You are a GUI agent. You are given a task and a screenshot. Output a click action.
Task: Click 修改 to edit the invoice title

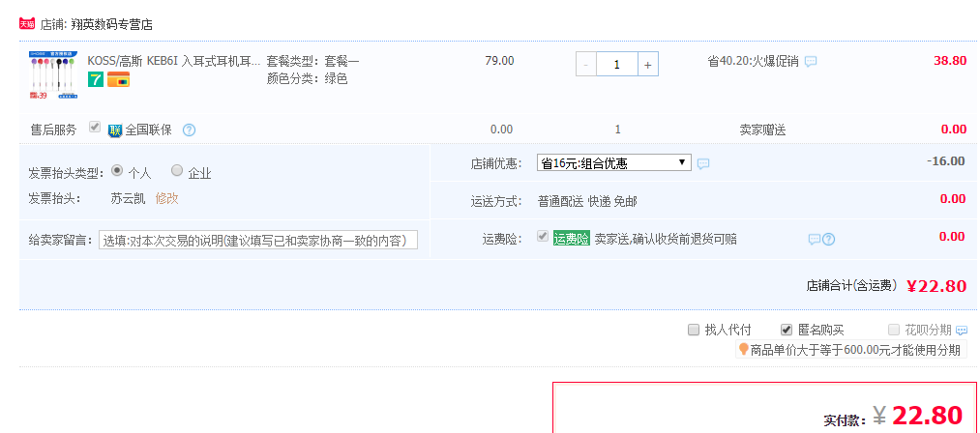pyautogui.click(x=166, y=199)
